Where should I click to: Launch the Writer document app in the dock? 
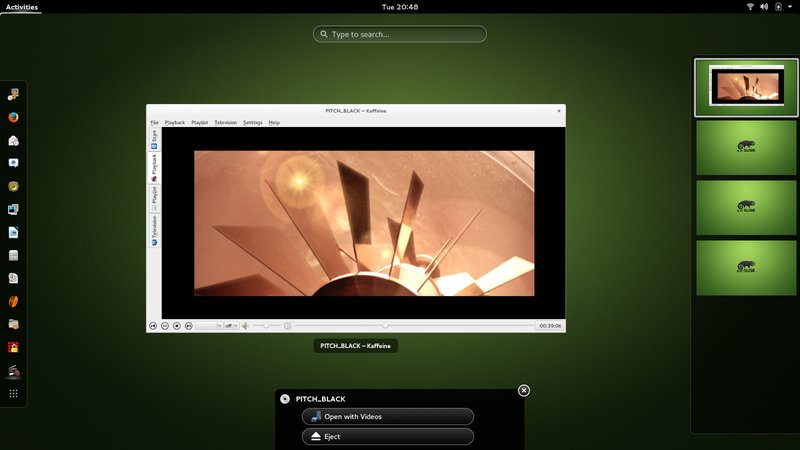(13, 232)
